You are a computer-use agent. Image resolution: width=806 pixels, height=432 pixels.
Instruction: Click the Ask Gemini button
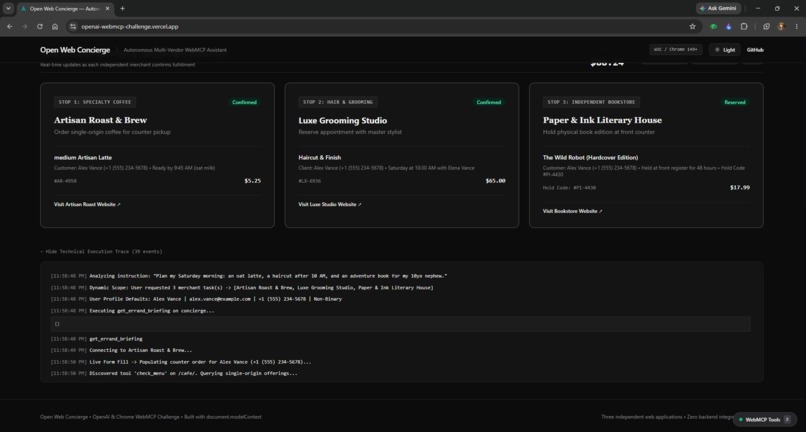(x=719, y=9)
